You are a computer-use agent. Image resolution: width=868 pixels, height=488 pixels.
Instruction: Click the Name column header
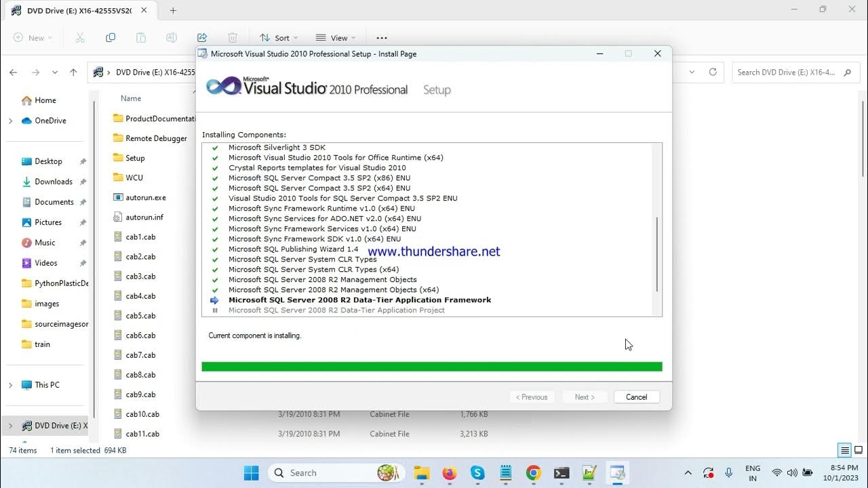pyautogui.click(x=131, y=98)
